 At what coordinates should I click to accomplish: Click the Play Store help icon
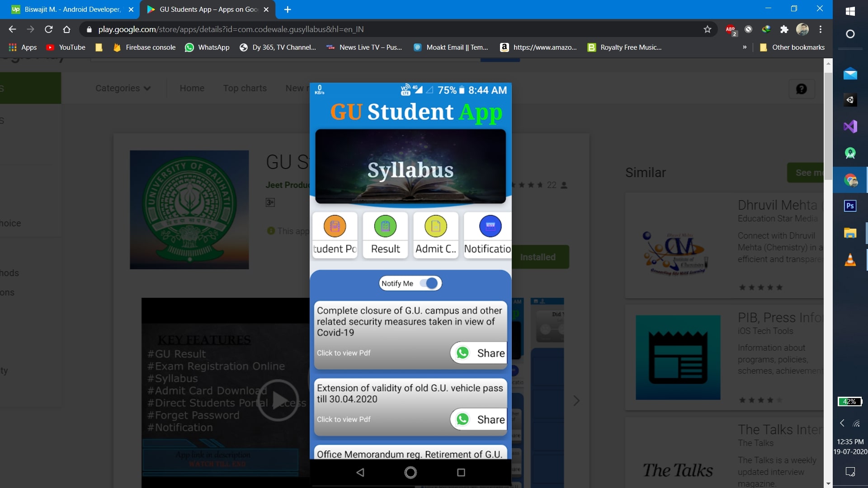(802, 89)
